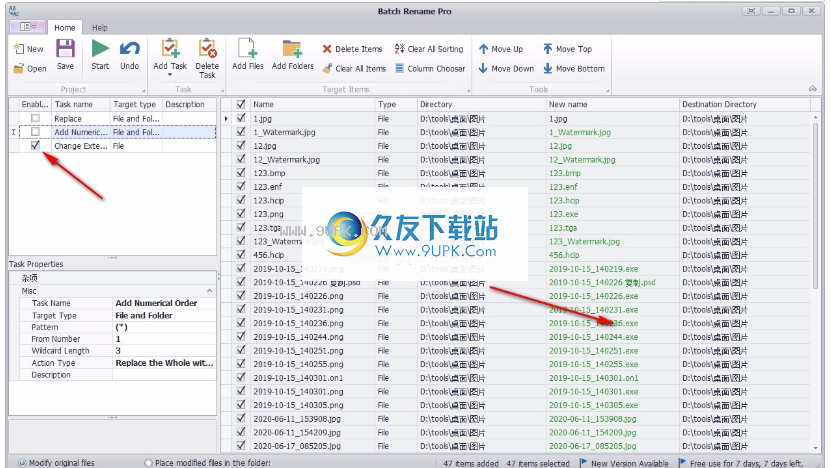Edit the From Number value field

pyautogui.click(x=164, y=339)
